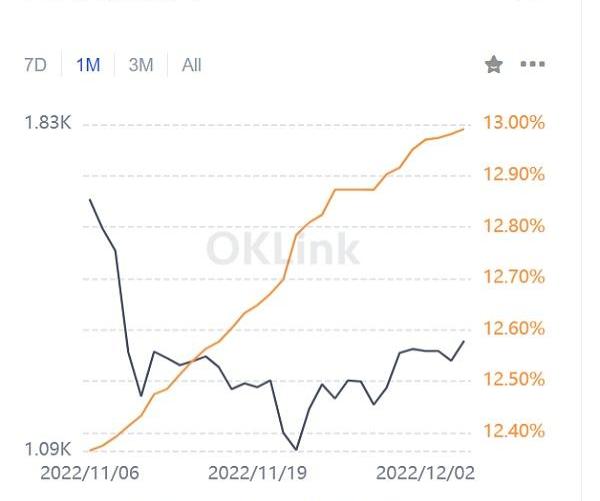Click the dark line's lowest trough point
The image size is (600, 501).
(x=297, y=450)
